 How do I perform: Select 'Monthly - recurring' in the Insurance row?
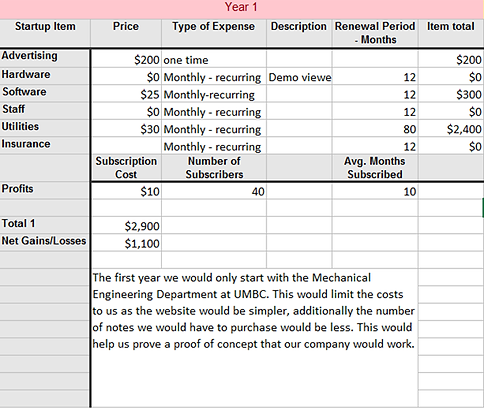214,146
